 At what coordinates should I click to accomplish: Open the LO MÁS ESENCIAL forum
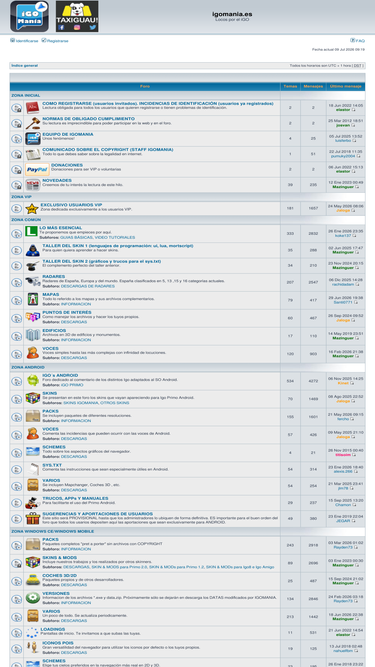click(x=61, y=228)
